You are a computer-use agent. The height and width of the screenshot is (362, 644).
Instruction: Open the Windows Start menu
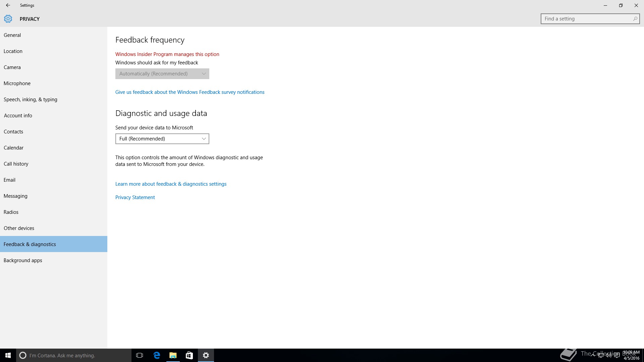point(8,355)
